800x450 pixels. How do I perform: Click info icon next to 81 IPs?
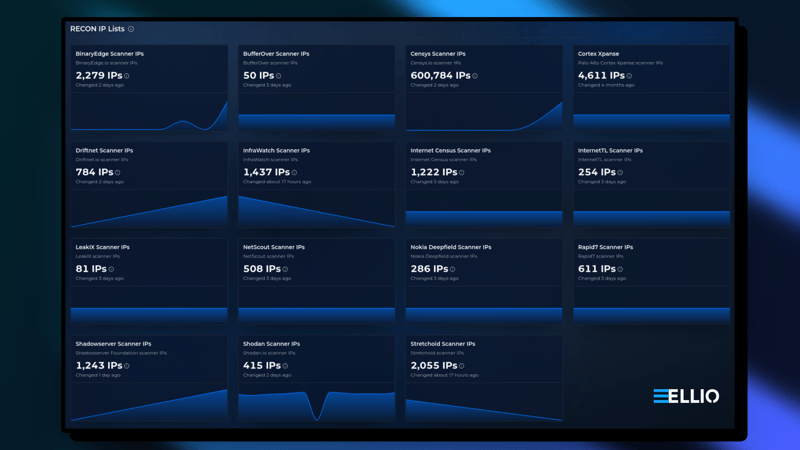111,269
